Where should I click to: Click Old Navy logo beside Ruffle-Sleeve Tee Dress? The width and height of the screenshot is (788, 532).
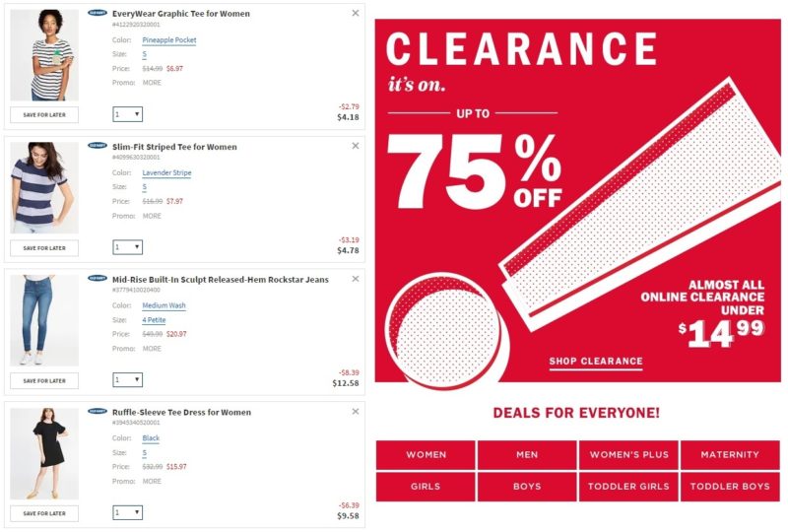(x=98, y=411)
